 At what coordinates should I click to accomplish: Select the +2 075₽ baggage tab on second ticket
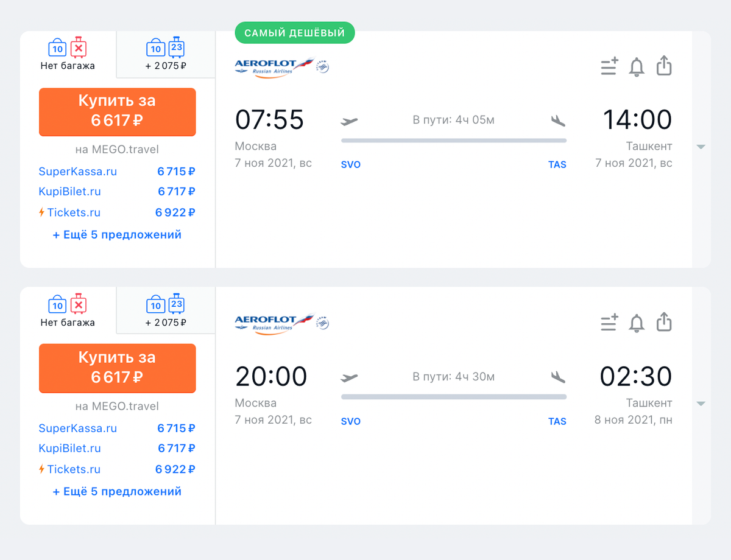pos(166,310)
